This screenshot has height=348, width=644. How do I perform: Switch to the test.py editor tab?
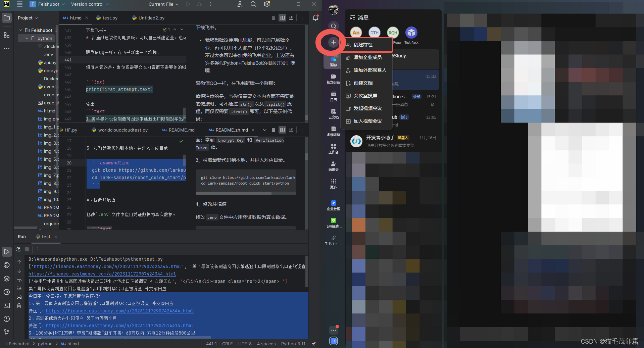(107, 18)
